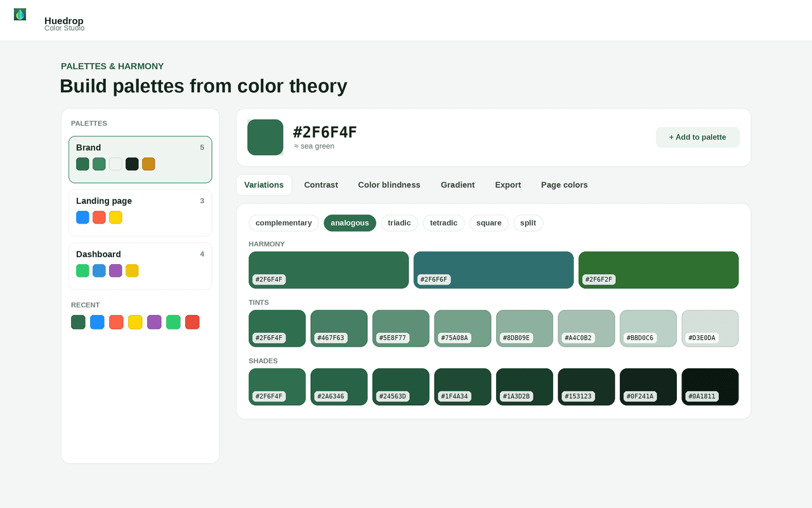
Task: Choose shade swatch #153123
Action: pos(586,387)
